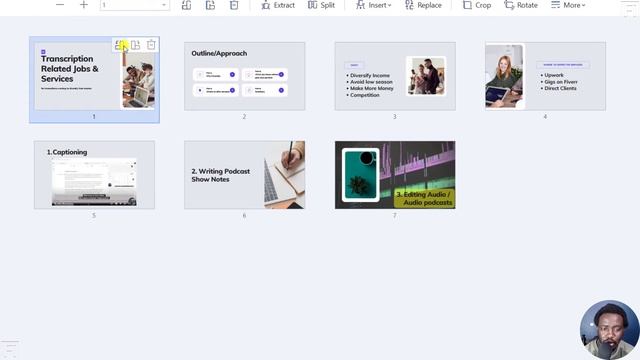Click rotate page left icon in toolbar
Image resolution: width=640 pixels, height=360 pixels.
coord(187,5)
